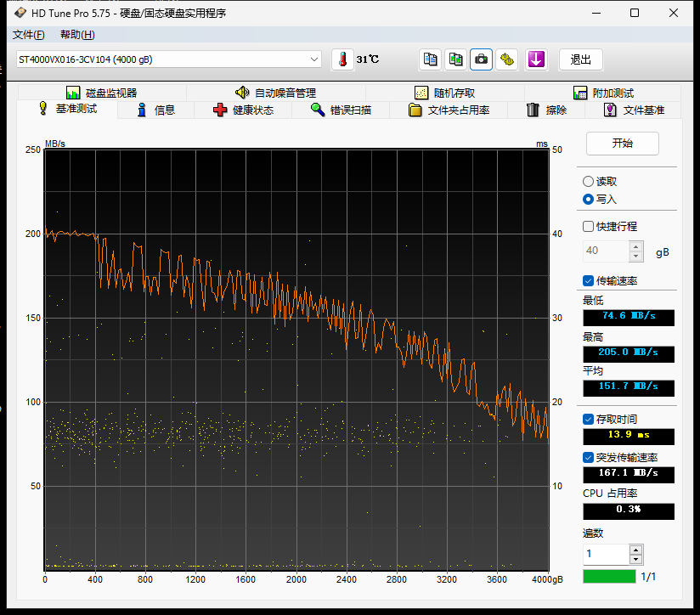Click the 随机存取 tab chart icon

[x=421, y=93]
